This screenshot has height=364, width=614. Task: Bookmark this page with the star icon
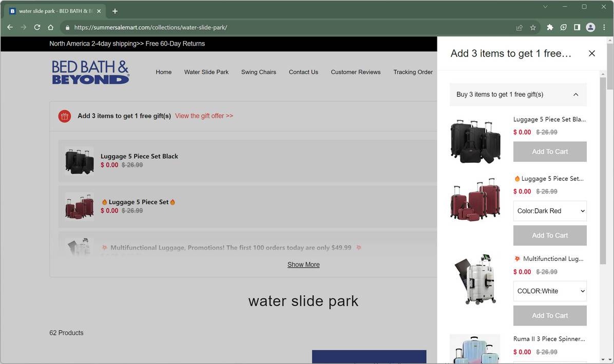pyautogui.click(x=533, y=27)
